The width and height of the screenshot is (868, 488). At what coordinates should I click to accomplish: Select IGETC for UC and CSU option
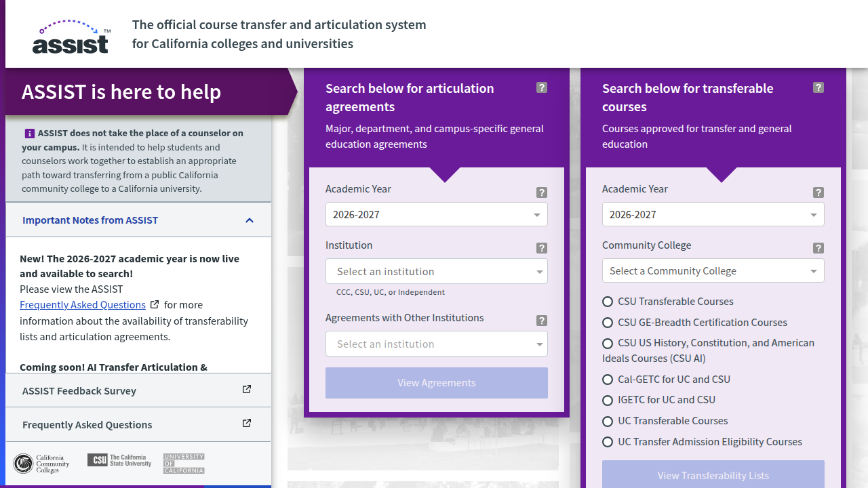pos(608,400)
